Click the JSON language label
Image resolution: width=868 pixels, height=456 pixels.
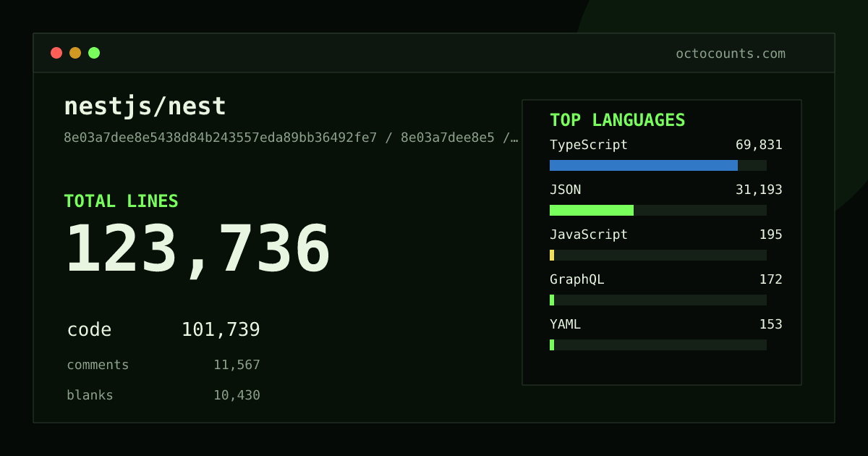click(x=565, y=190)
